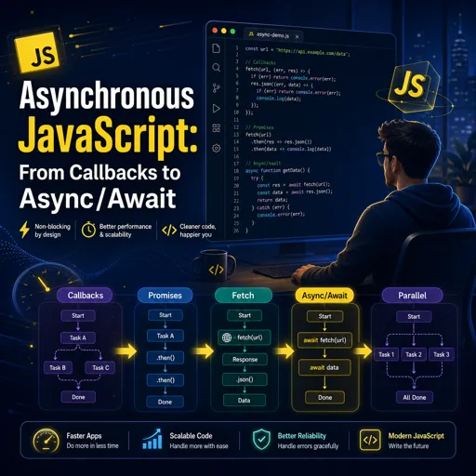Select the Run and Debug play icon
The image size is (476, 476).
point(217,108)
